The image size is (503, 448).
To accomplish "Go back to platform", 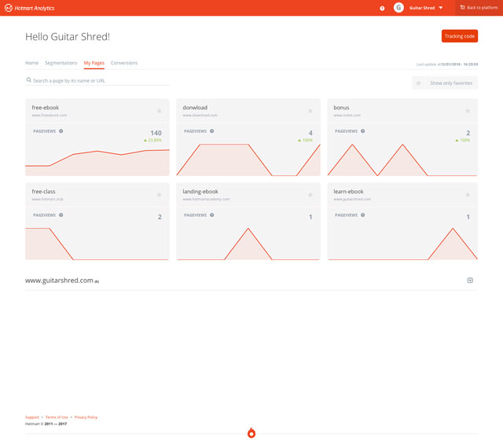I will point(479,8).
